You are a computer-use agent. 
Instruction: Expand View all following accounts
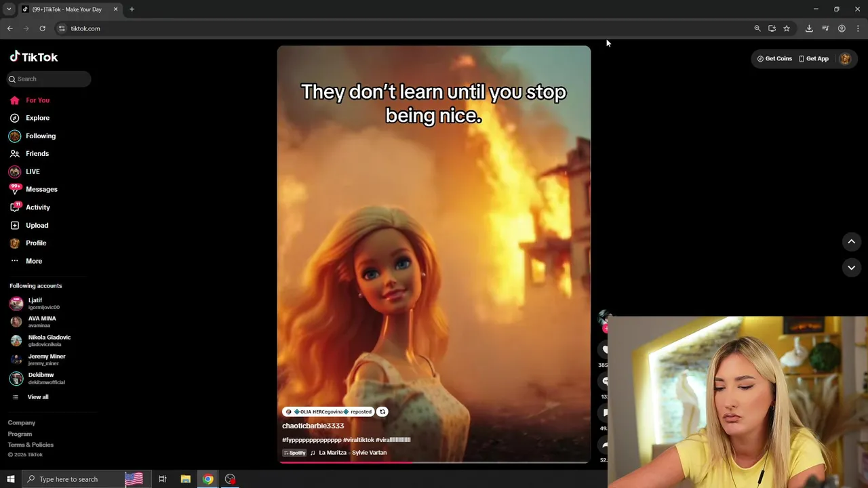coord(37,397)
